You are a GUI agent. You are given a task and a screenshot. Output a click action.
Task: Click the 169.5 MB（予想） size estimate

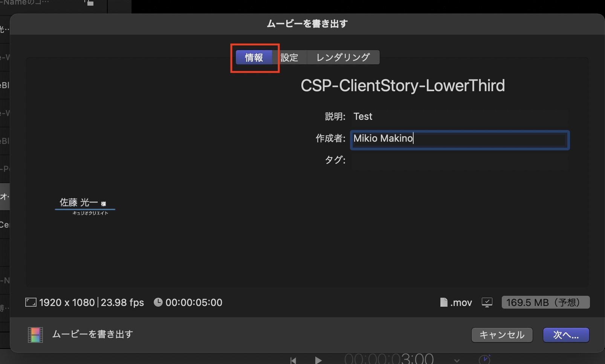coord(545,302)
